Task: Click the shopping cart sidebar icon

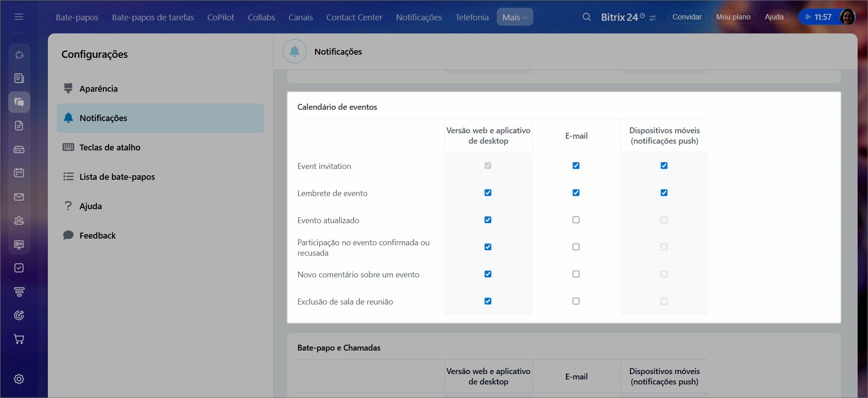Action: coord(19,339)
